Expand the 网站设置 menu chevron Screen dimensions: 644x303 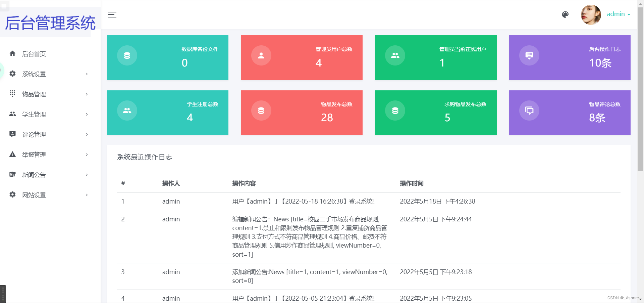(x=87, y=195)
